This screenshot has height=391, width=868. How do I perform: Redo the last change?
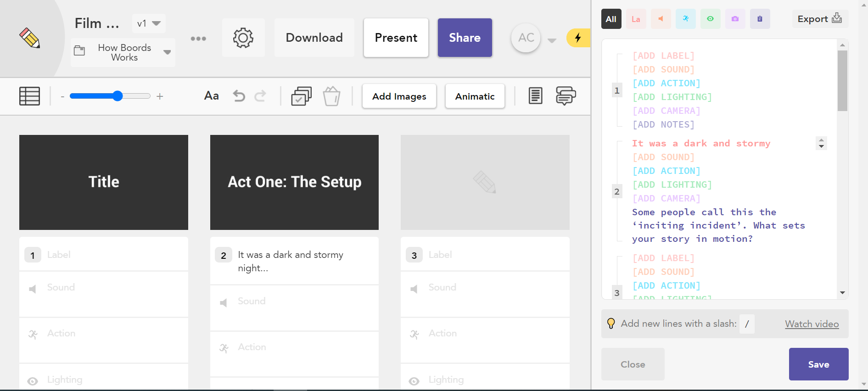coord(260,96)
